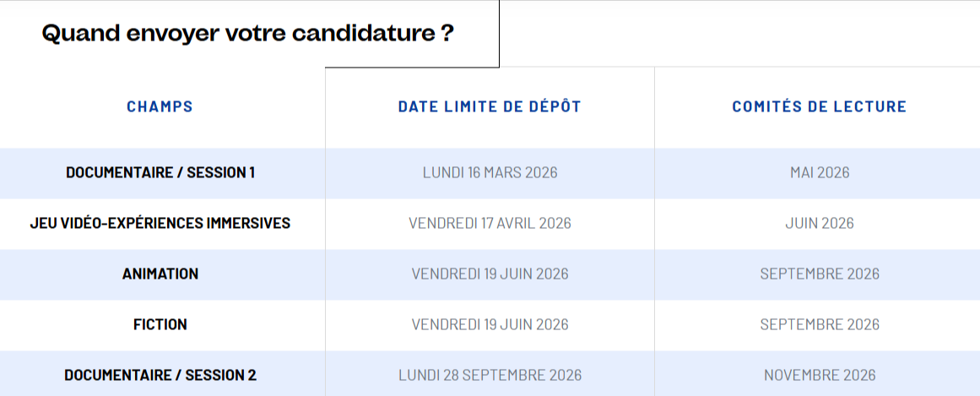The image size is (980, 396).
Task: Click SEPTEMBRE 2026 in the Fiction row
Action: click(x=820, y=324)
